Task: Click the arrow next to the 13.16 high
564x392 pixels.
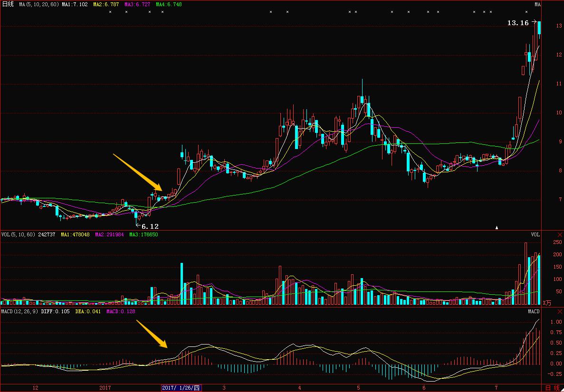Action: (x=534, y=22)
